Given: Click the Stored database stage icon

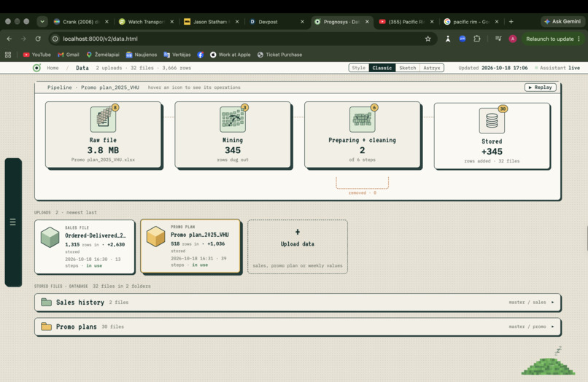Looking at the screenshot, I should pos(492,121).
